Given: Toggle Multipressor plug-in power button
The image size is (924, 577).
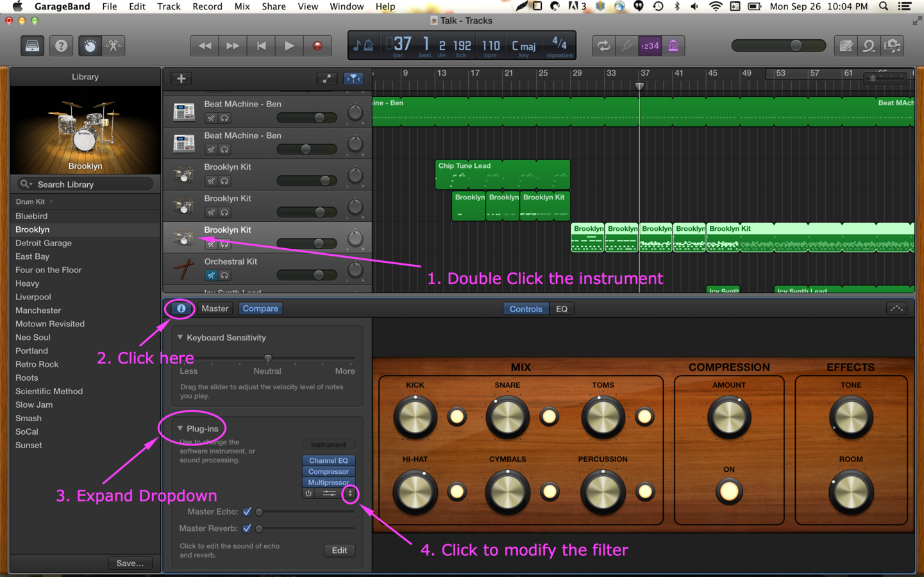Looking at the screenshot, I should (308, 494).
